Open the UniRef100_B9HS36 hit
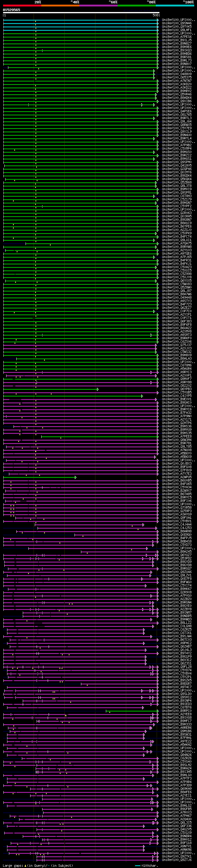The height and width of the screenshot is (868, 197). (177, 426)
